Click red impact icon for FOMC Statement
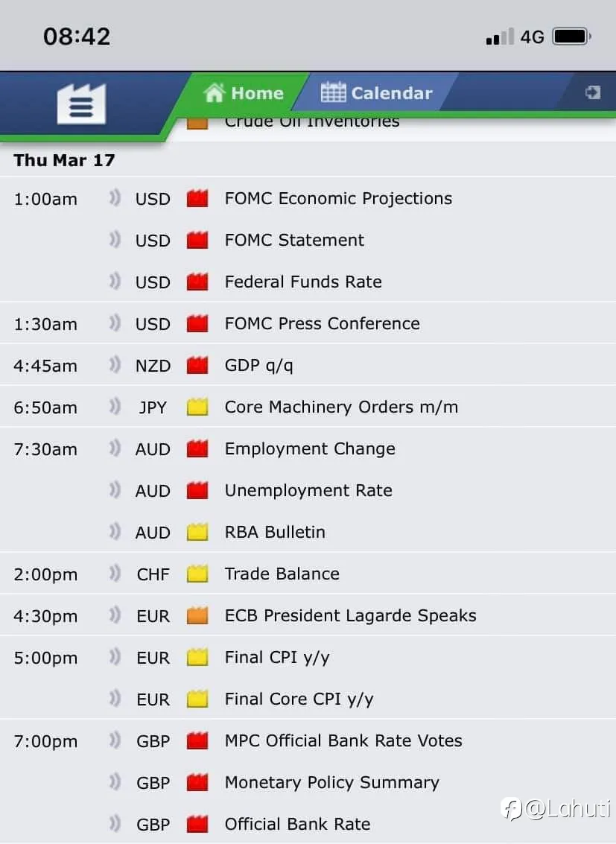The width and height of the screenshot is (616, 844). pyautogui.click(x=197, y=240)
